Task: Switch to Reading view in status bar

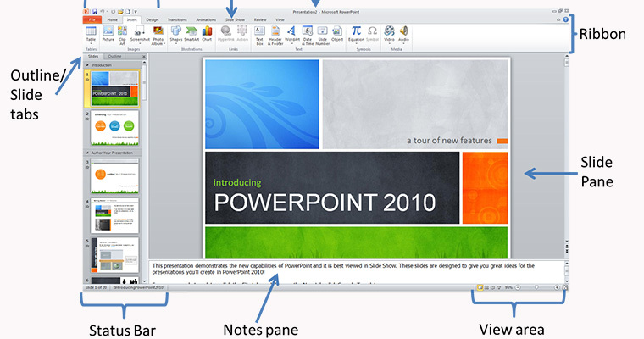Action: [492, 287]
